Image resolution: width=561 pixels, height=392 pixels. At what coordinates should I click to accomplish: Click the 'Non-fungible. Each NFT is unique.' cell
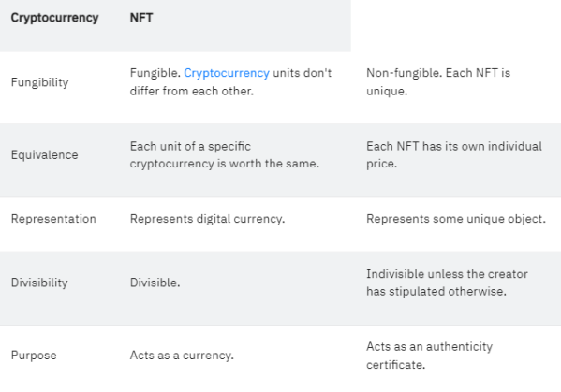[438, 81]
